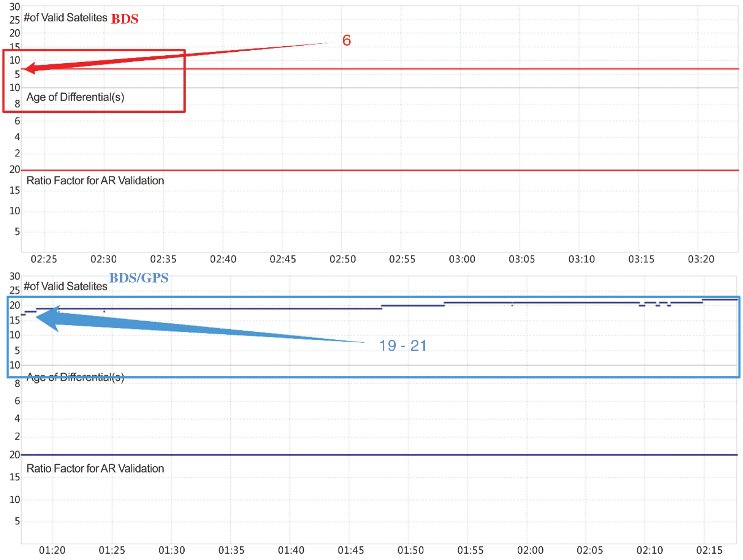The width and height of the screenshot is (743, 560).
Task: Click the 02:00 lower axis tick label
Action: 530,550
